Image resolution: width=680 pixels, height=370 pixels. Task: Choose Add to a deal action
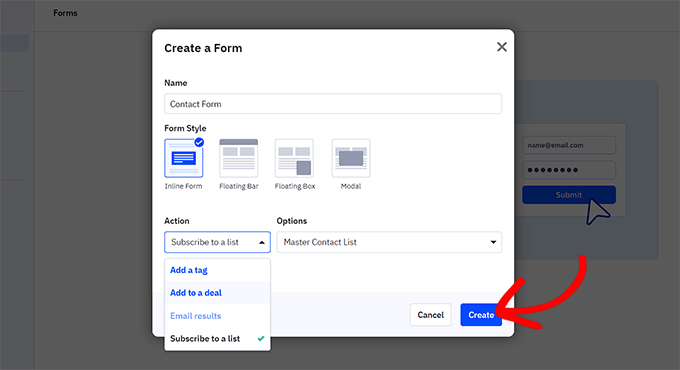pos(217,293)
